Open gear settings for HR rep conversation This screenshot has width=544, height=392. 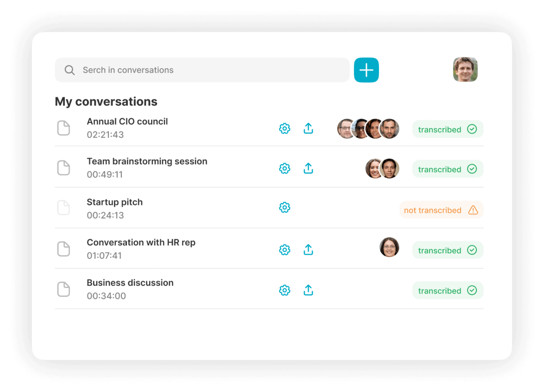pyautogui.click(x=285, y=250)
